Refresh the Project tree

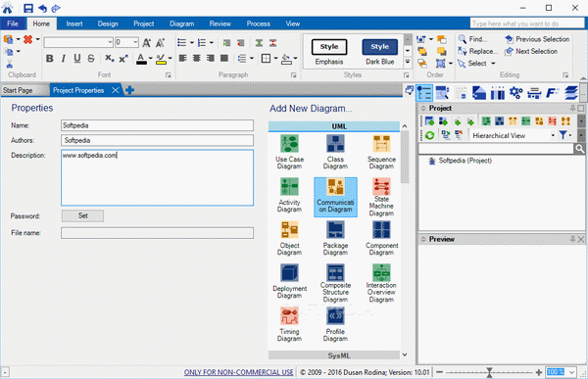[x=430, y=135]
